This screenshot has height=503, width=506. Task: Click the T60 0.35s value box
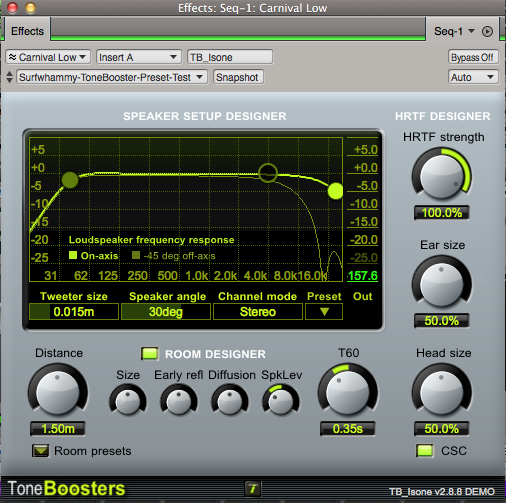pyautogui.click(x=348, y=428)
